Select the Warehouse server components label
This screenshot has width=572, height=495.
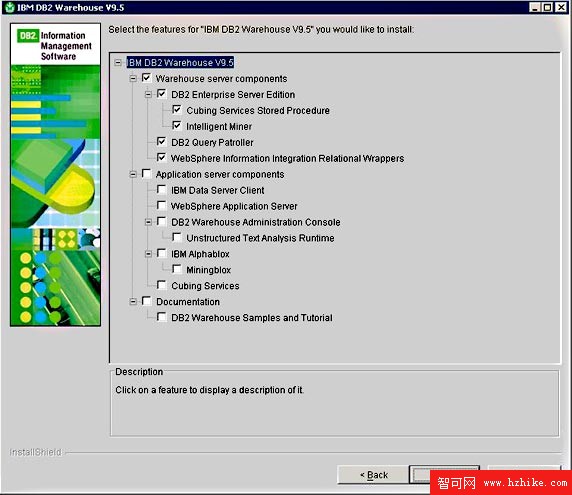tap(221, 79)
